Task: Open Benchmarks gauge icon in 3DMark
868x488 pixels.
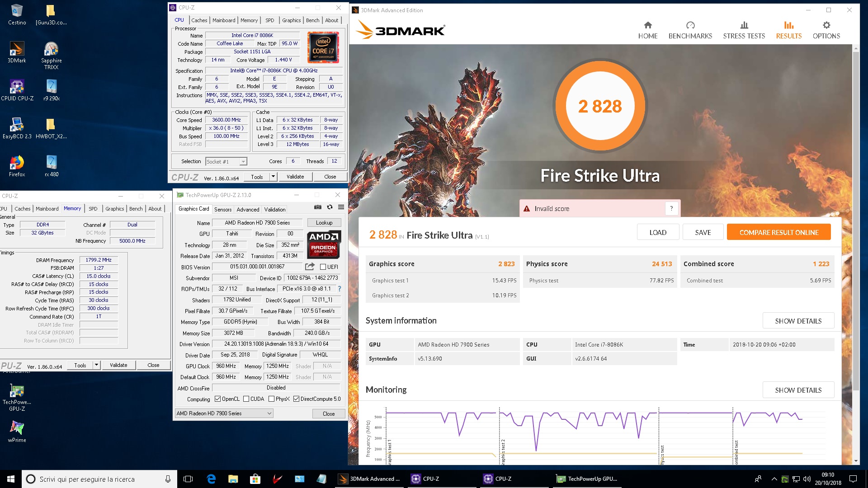Action: tap(690, 25)
